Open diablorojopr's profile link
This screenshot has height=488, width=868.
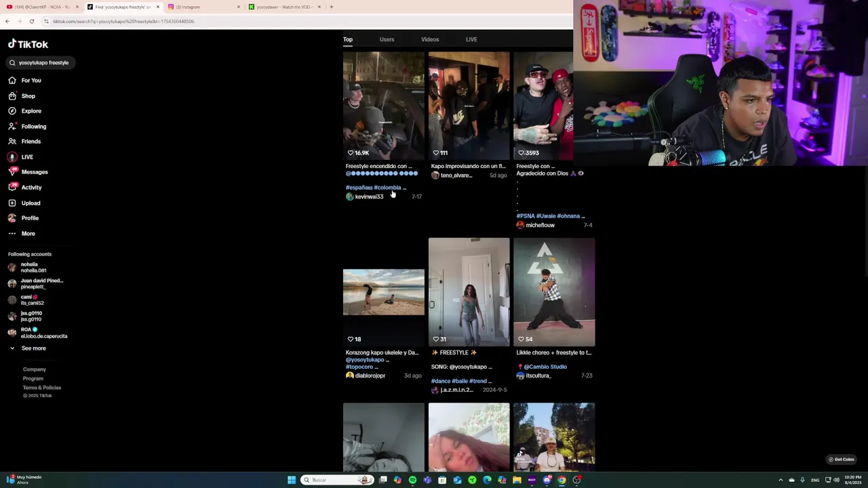366,375
